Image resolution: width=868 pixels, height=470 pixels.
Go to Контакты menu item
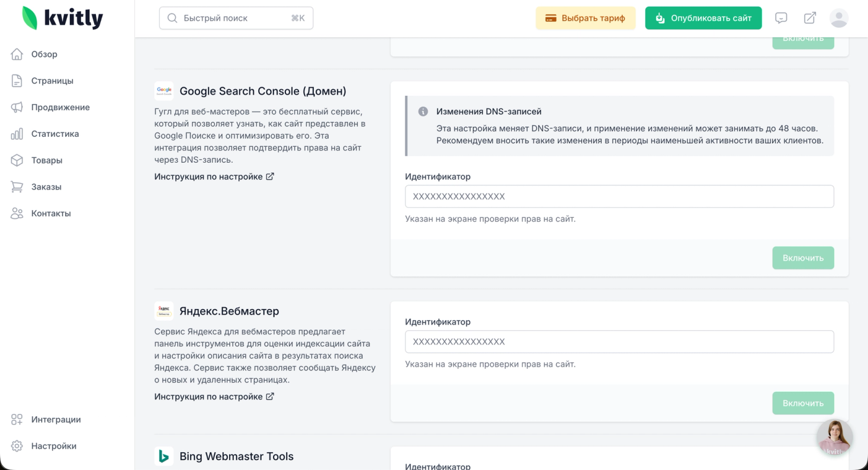[51, 213]
